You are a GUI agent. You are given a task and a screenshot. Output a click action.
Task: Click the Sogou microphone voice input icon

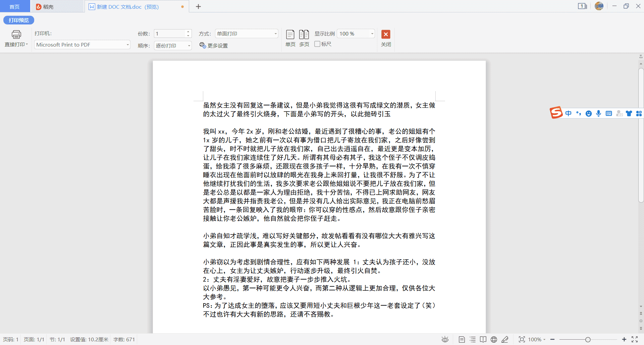coord(598,114)
